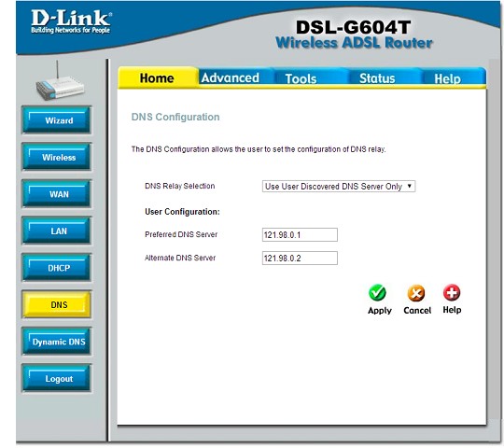Image resolution: width=504 pixels, height=448 pixels.
Task: Go to the Wireless settings page
Action: click(x=57, y=157)
